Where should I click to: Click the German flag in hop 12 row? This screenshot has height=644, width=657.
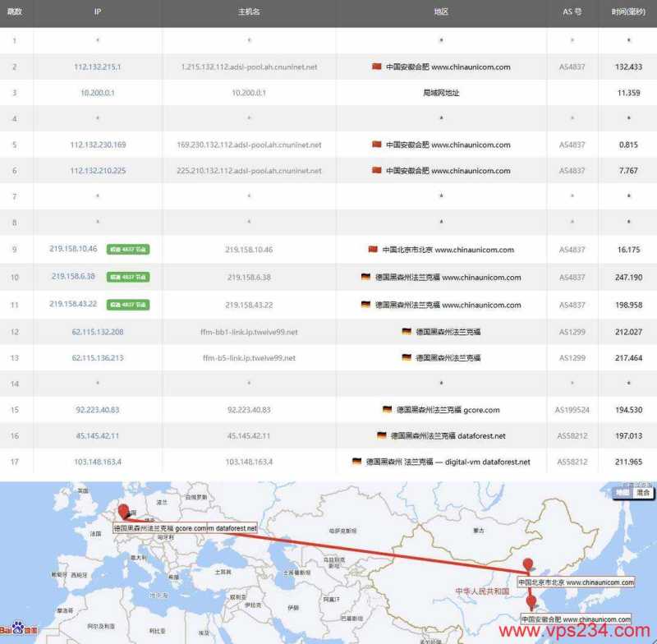(407, 332)
